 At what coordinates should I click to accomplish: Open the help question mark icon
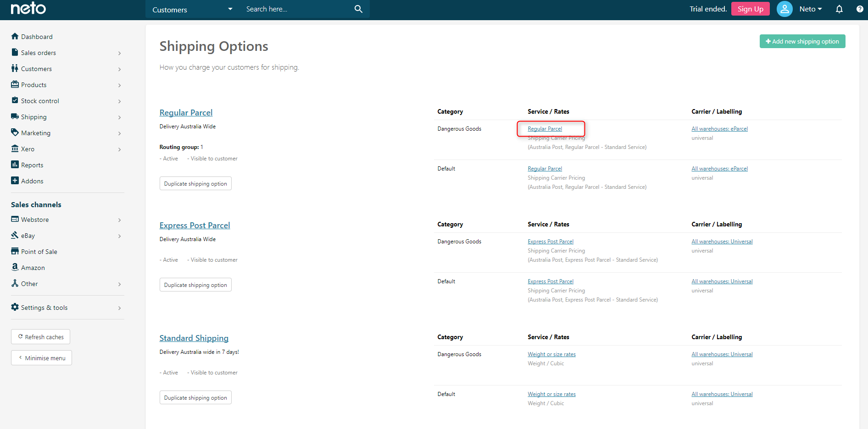pos(860,9)
